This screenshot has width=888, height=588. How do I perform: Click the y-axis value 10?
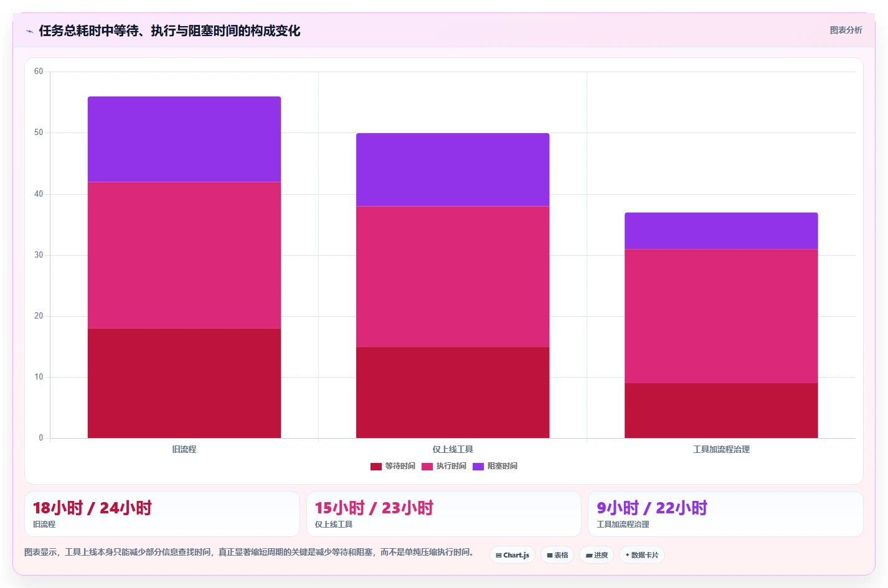(x=39, y=377)
